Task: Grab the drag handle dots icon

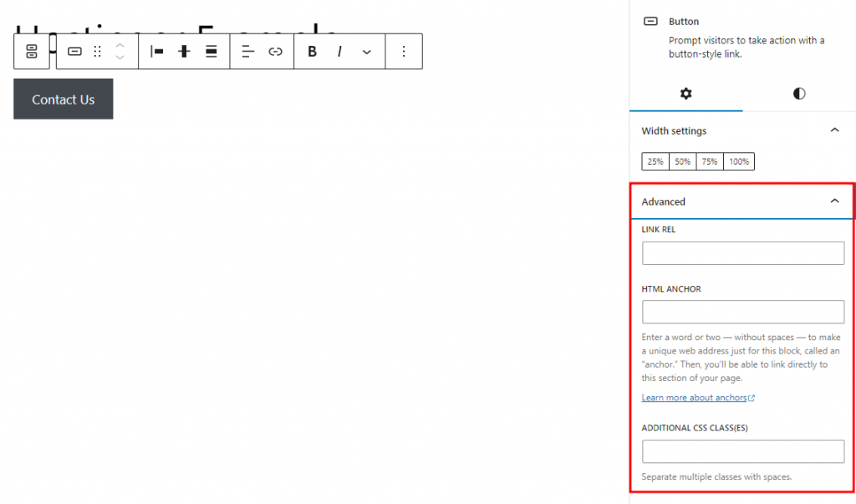Action: (97, 51)
